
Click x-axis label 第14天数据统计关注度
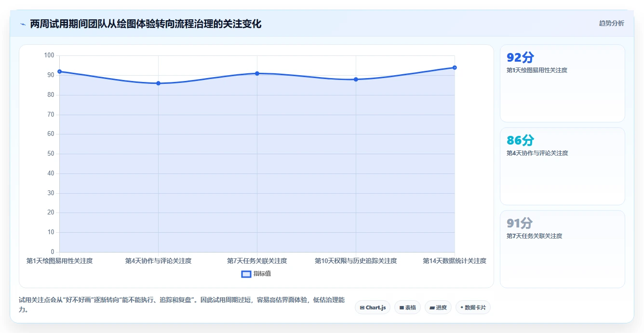point(455,261)
